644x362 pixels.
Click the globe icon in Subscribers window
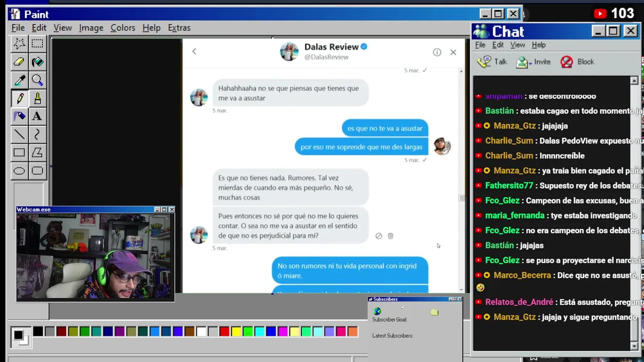(377, 312)
